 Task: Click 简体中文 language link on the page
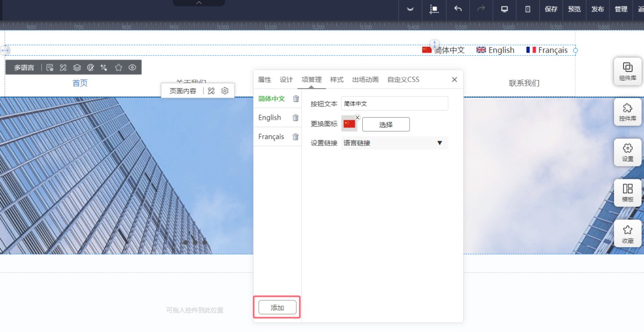coord(443,50)
